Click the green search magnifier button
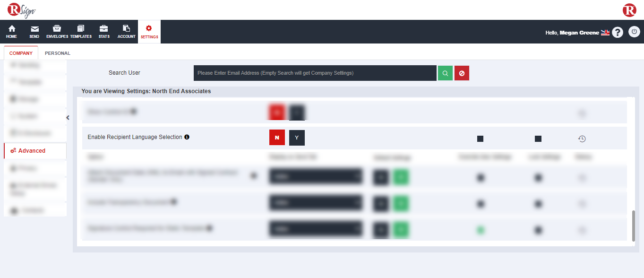644x278 pixels. tap(445, 73)
